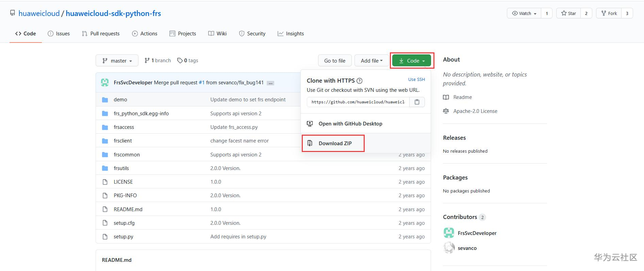
Task: Click the sevanco contributor avatar
Action: [x=449, y=248]
